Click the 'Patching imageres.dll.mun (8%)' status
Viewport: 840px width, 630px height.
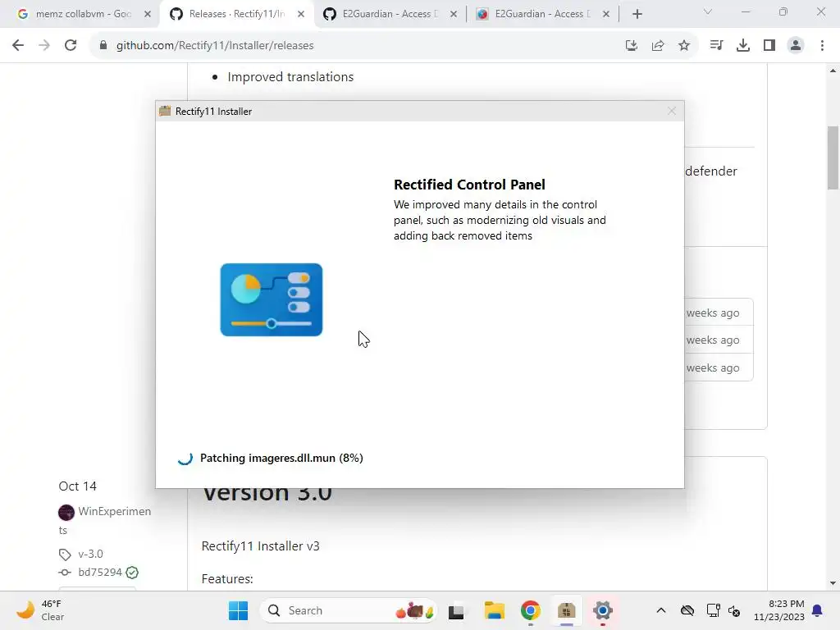(281, 458)
